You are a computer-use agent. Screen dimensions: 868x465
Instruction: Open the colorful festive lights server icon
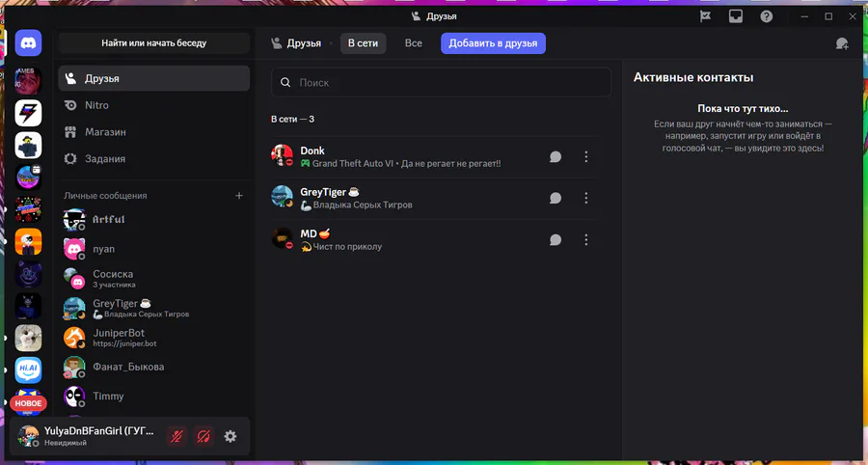[x=28, y=209]
